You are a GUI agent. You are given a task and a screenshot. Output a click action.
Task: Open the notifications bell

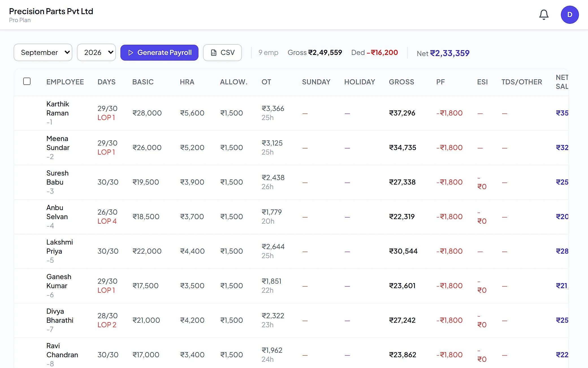pos(544,15)
